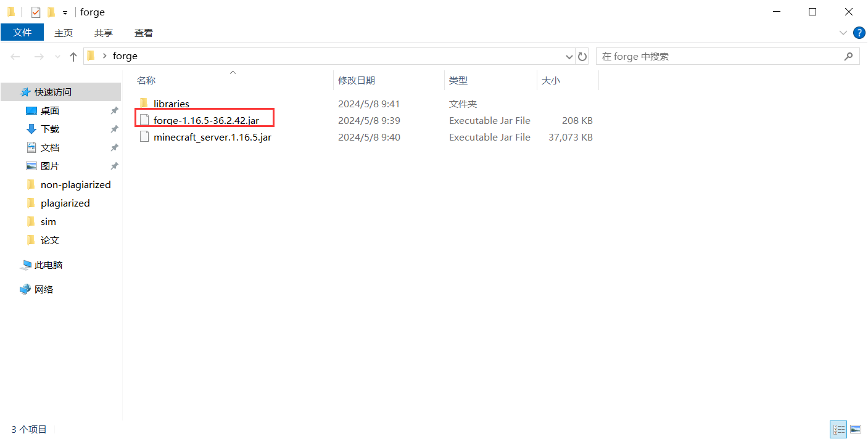Switch to large icons view layout
Screen dimensions: 868x439
pos(856,429)
